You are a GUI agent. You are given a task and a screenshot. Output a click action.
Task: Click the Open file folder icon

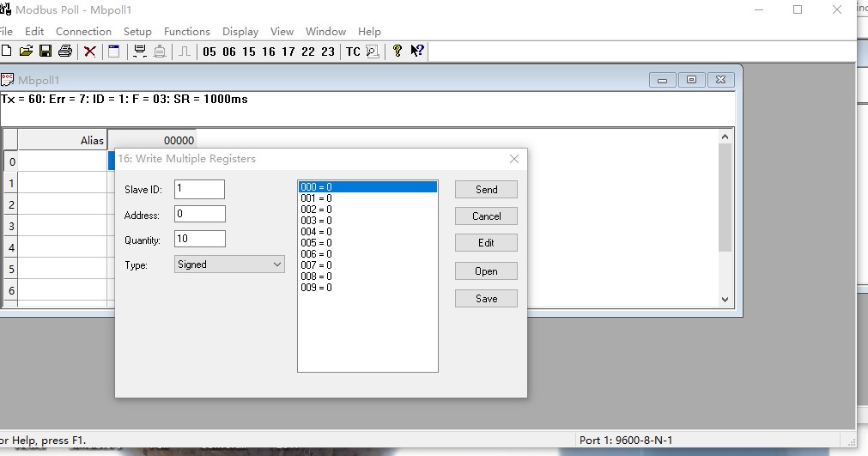(x=27, y=52)
